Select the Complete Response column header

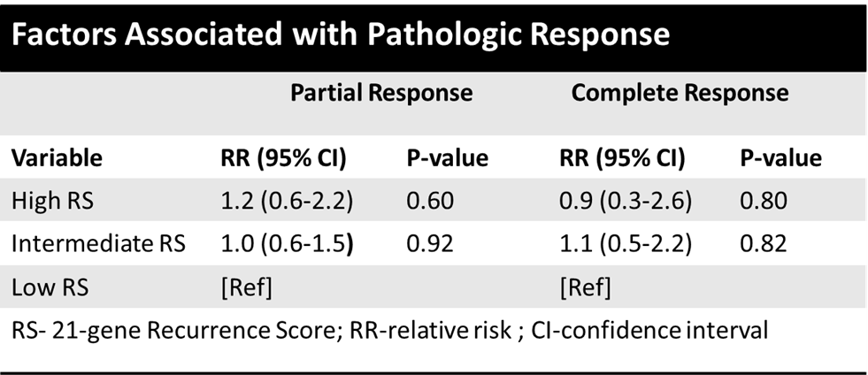680,93
